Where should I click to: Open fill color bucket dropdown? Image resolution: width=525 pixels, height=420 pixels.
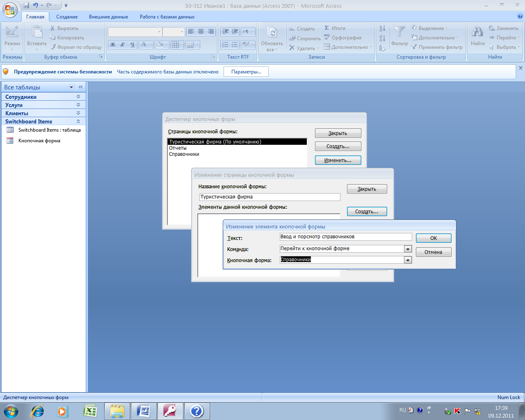tap(167, 45)
